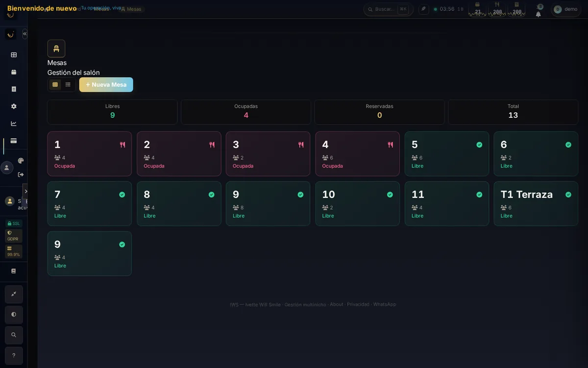The height and width of the screenshot is (368, 588).
Task: Click the SSL lock badge
Action: (x=14, y=223)
